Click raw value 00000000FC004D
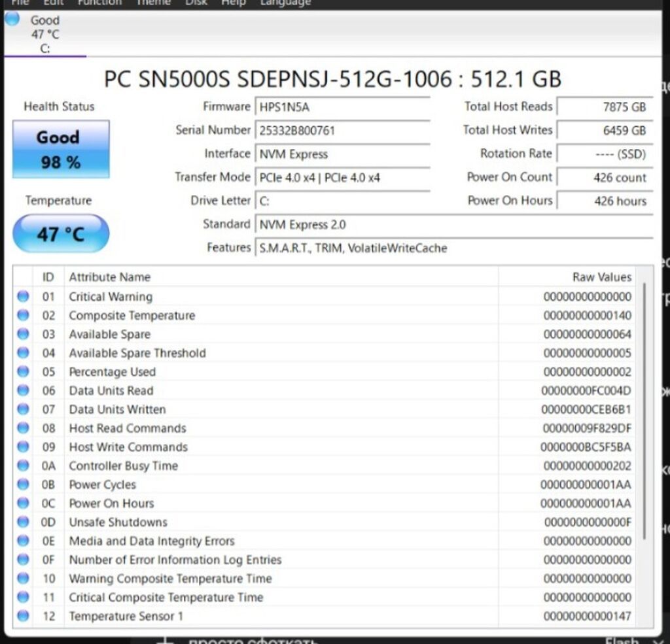This screenshot has width=670, height=644. (586, 390)
